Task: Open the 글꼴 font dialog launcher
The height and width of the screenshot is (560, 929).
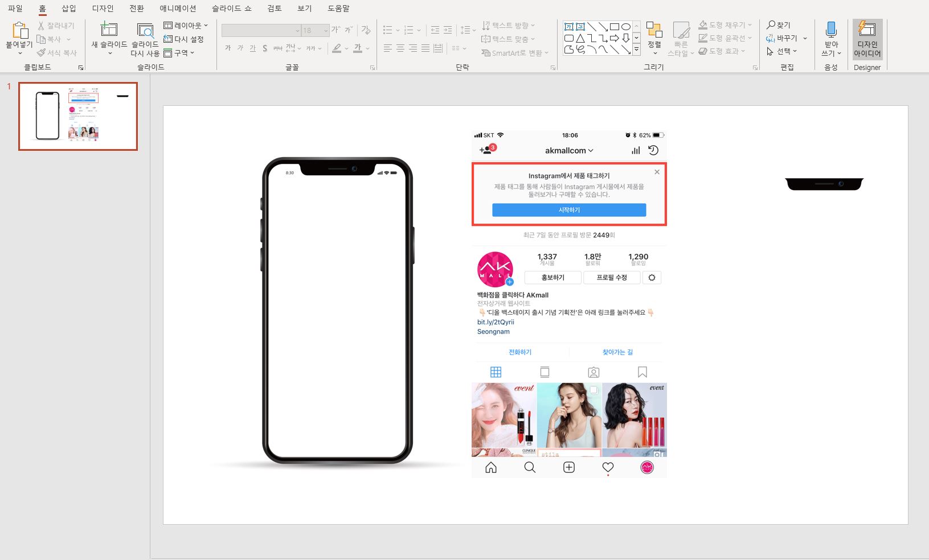Action: [373, 68]
